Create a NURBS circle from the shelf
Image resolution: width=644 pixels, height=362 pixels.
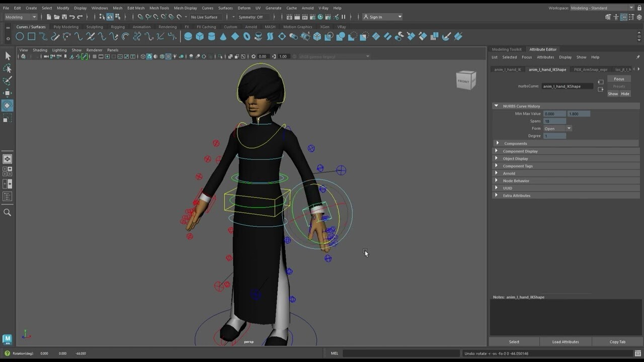pos(19,36)
